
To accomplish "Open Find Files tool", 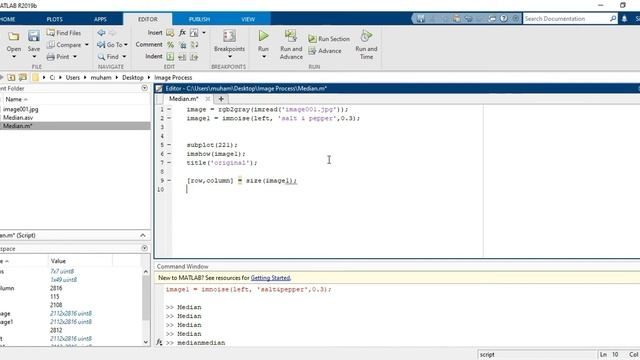I will [x=64, y=33].
